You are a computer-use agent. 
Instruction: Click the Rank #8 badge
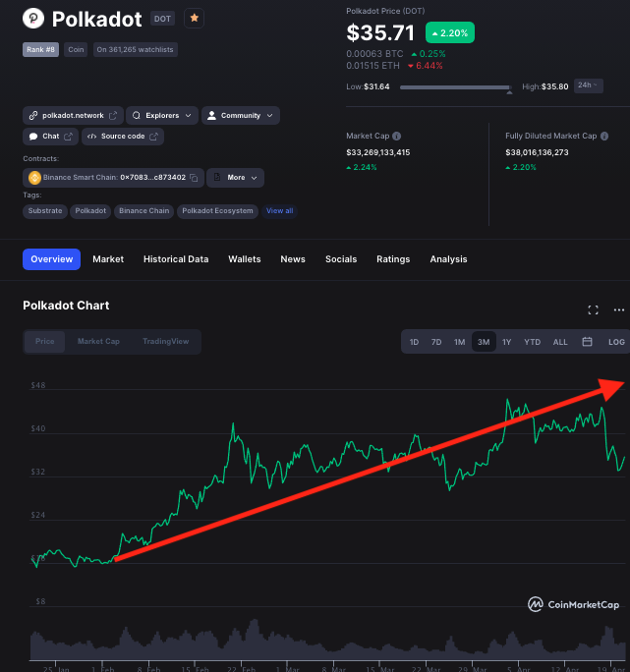[40, 50]
